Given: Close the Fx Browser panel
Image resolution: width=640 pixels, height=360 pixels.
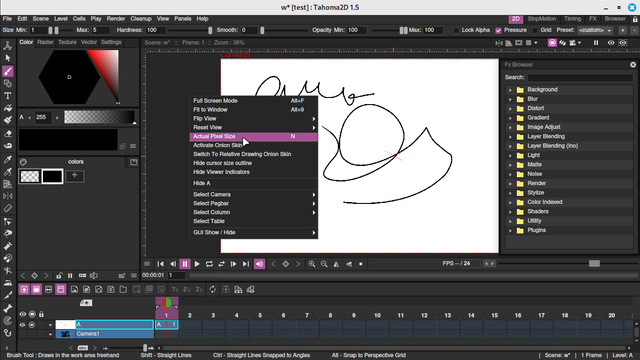Looking at the screenshot, I should 633,64.
